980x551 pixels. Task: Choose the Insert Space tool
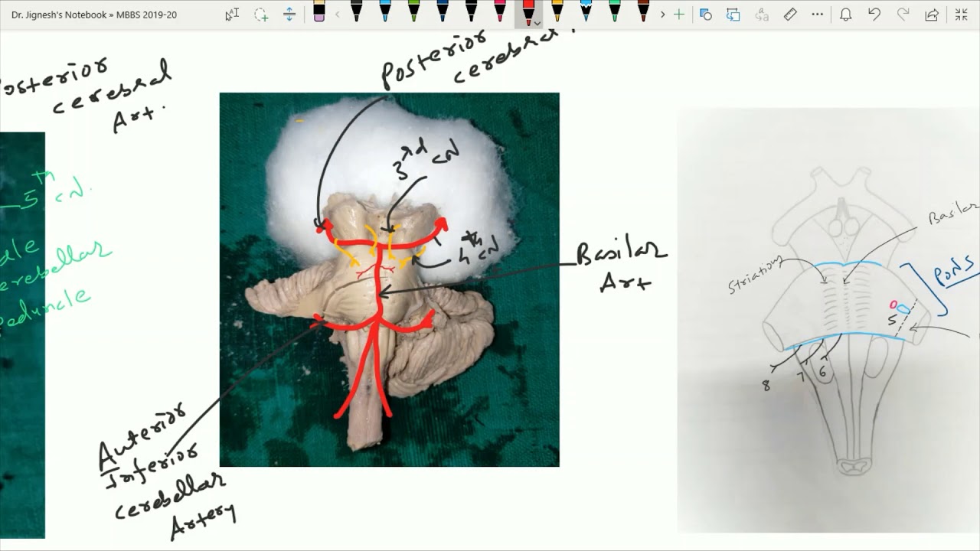(x=289, y=15)
